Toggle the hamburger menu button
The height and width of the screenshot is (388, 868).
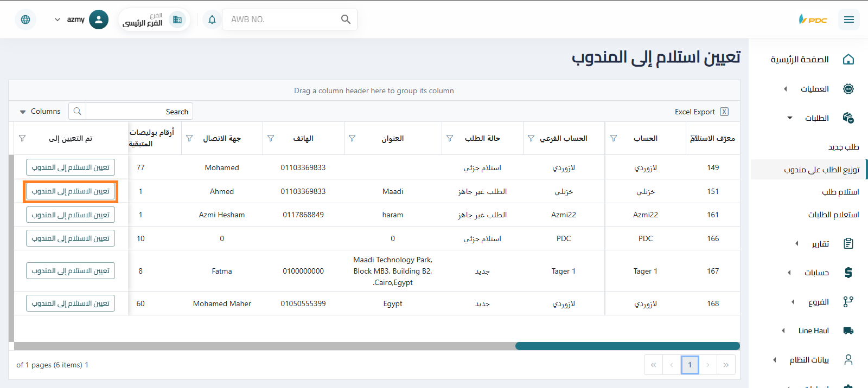pos(849,20)
